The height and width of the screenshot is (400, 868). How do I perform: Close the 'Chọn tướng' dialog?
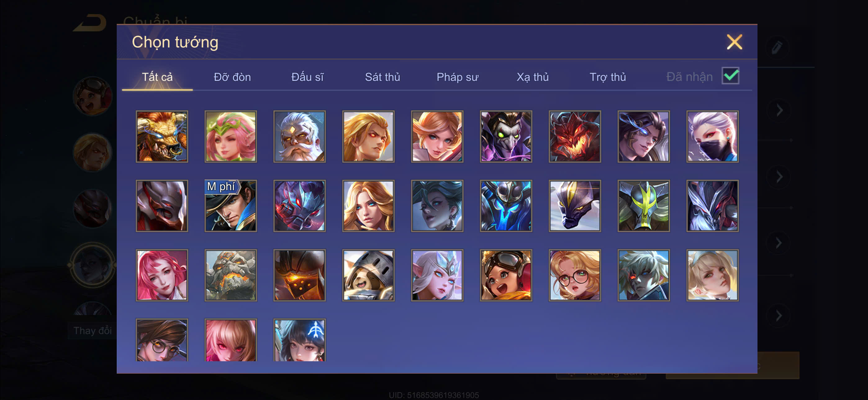(734, 42)
